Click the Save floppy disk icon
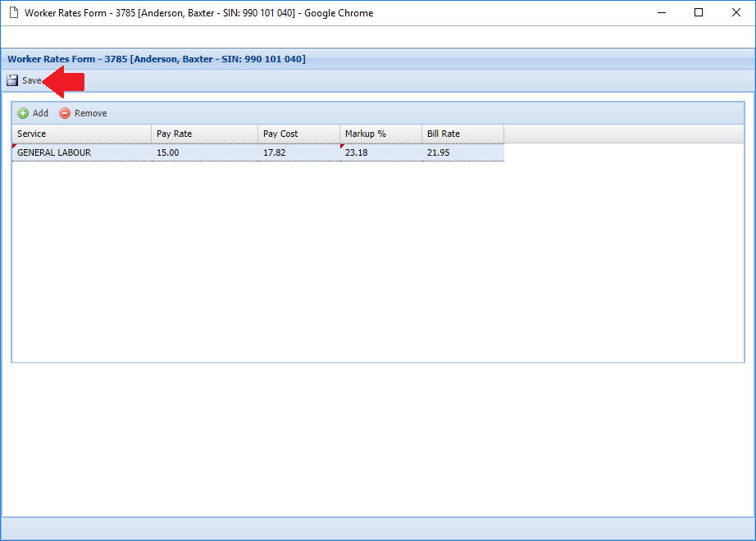 tap(12, 80)
